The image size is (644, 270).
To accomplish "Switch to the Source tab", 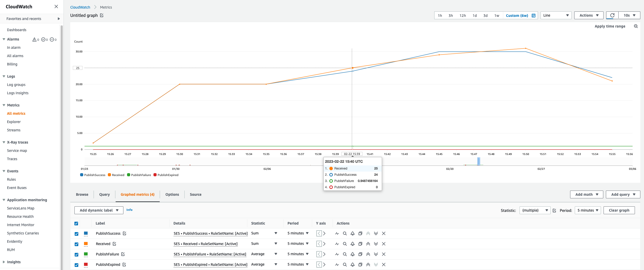I will pos(195,194).
